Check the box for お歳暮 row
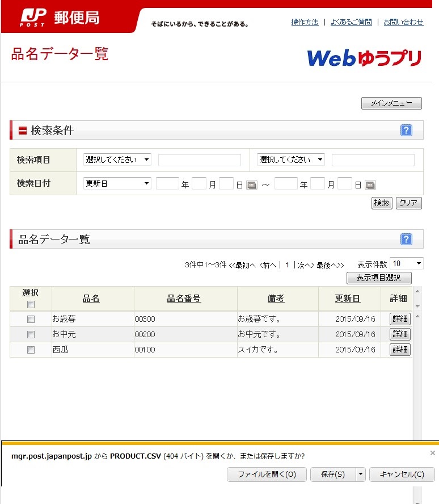 pyautogui.click(x=31, y=319)
